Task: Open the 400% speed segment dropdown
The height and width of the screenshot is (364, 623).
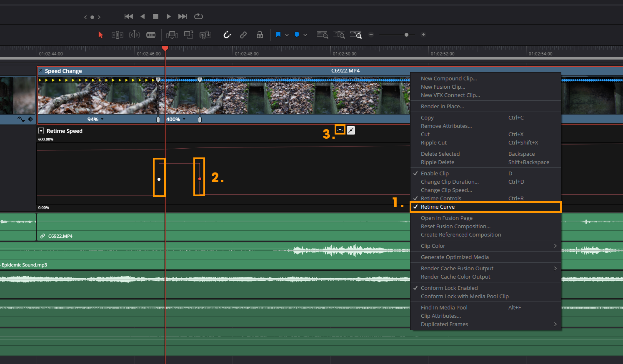Action: click(184, 119)
